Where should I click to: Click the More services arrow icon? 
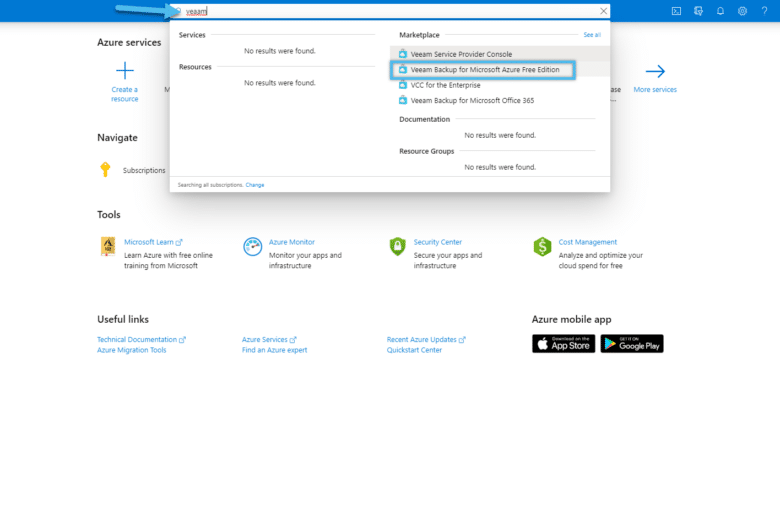coord(655,71)
